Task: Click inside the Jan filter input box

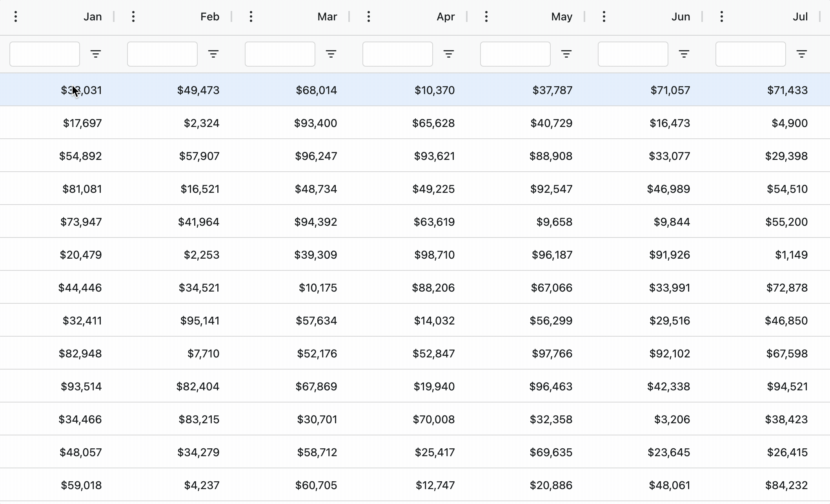Action: click(44, 54)
